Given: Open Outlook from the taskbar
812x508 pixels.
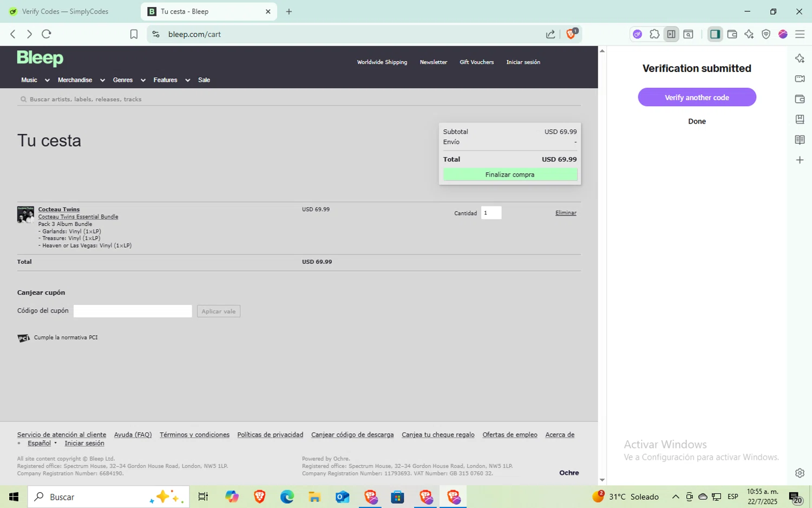Looking at the screenshot, I should pyautogui.click(x=342, y=497).
